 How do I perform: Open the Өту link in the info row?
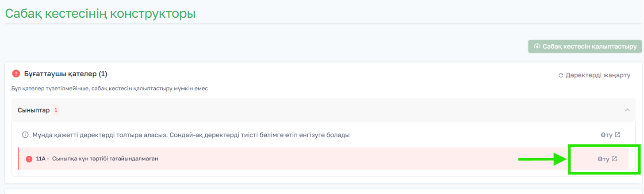click(x=610, y=135)
